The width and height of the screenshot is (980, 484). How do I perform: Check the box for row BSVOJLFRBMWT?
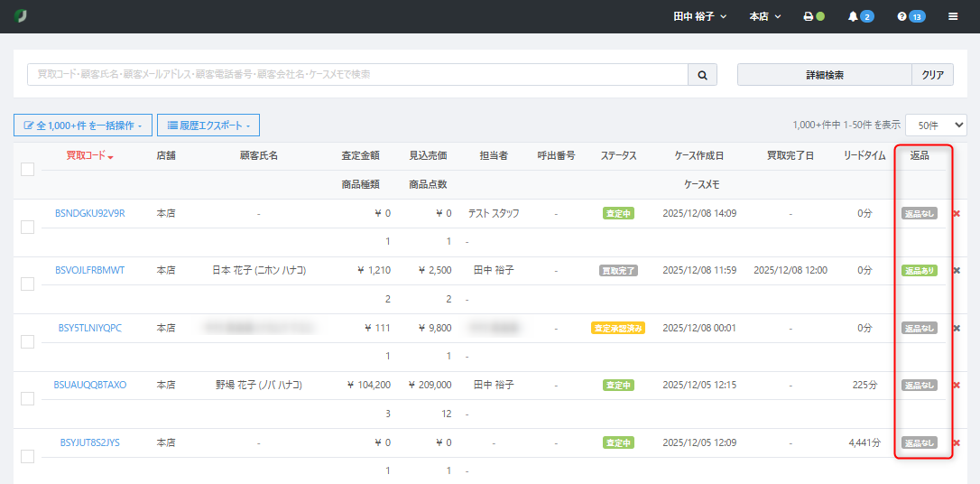point(27,284)
